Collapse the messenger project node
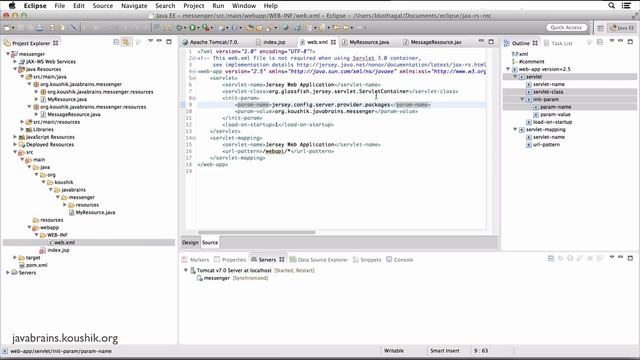Image resolution: width=640 pixels, height=360 pixels. pos(8,54)
